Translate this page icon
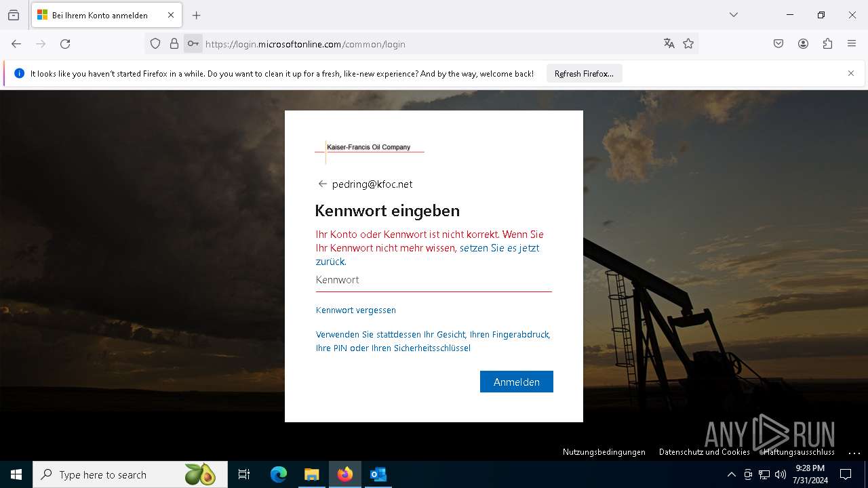The height and width of the screenshot is (488, 868). [669, 44]
